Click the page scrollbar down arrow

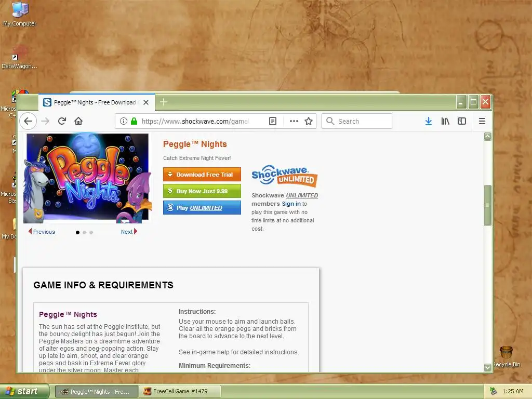(487, 367)
